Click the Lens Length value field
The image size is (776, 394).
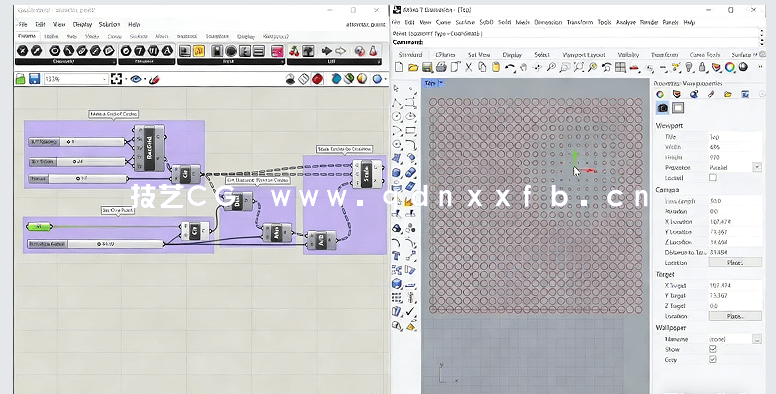click(735, 201)
